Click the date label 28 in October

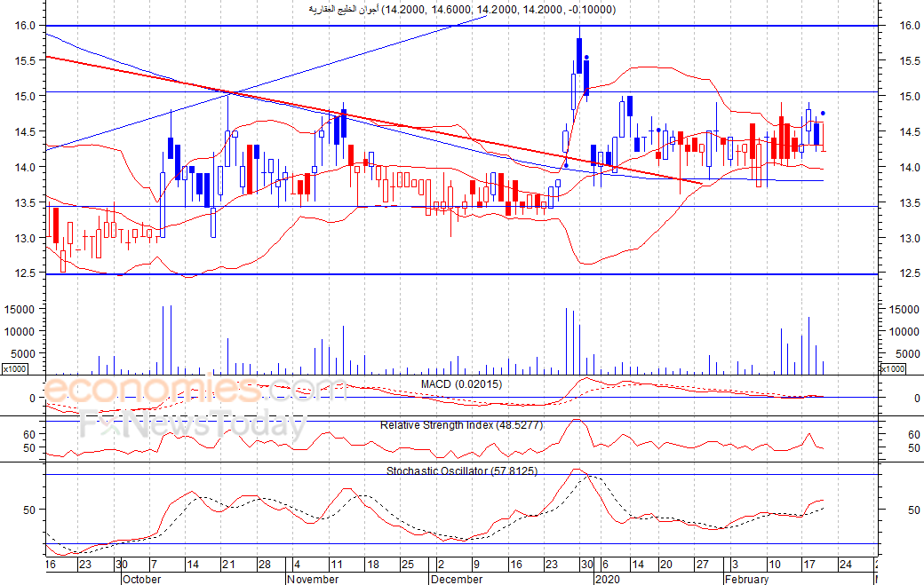(x=265, y=565)
